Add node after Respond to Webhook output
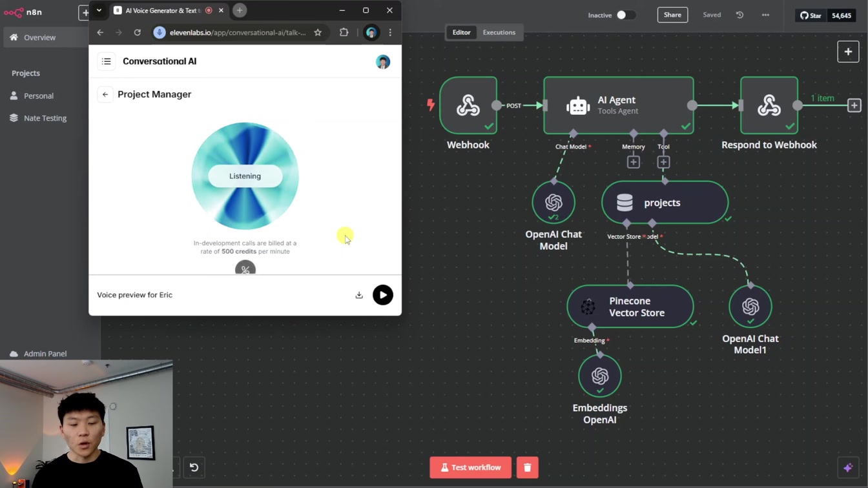The height and width of the screenshot is (488, 868). point(854,105)
